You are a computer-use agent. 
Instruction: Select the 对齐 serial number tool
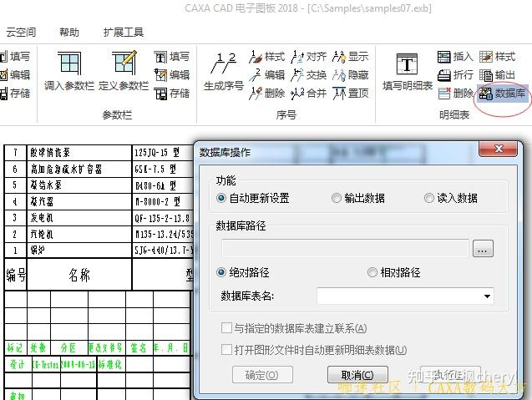pos(308,56)
